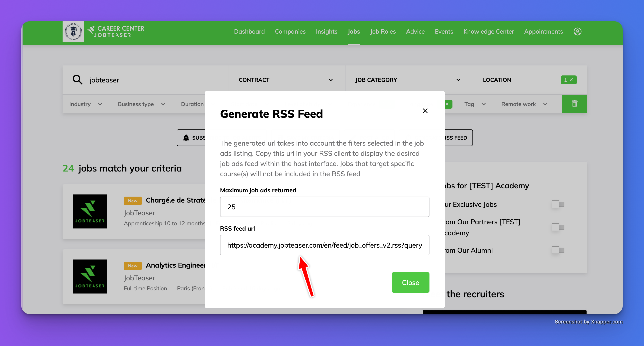The image size is (644, 346).
Task: Open the Job Roles tab
Action: [x=383, y=31]
